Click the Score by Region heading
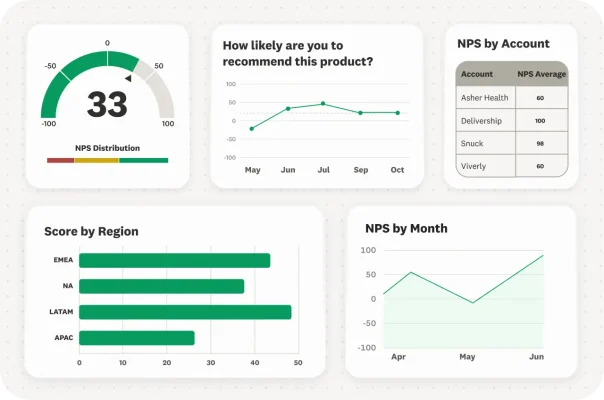 (x=91, y=231)
